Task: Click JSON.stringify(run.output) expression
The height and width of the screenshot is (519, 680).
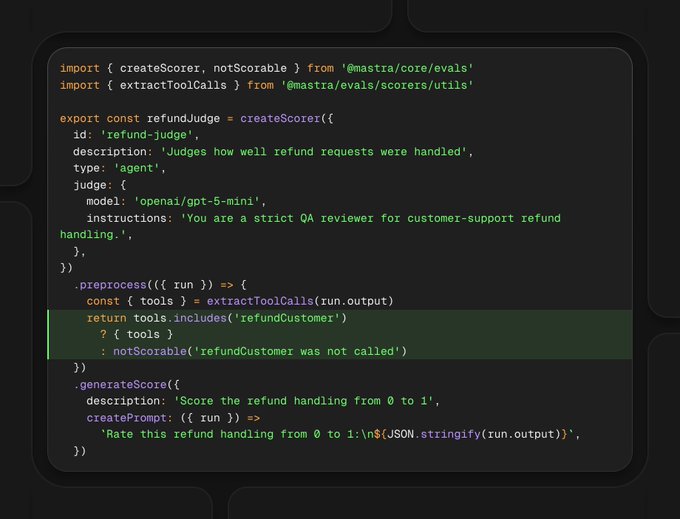Action: (x=474, y=434)
